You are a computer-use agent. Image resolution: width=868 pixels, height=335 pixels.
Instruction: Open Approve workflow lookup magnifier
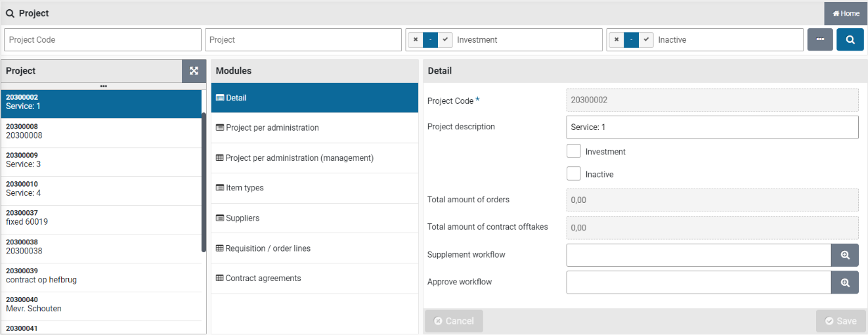click(x=845, y=282)
